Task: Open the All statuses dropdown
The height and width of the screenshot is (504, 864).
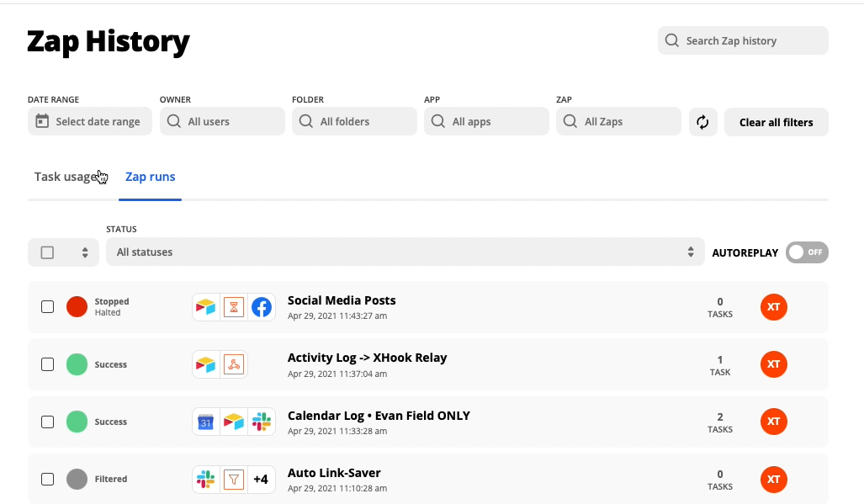Action: click(x=405, y=252)
